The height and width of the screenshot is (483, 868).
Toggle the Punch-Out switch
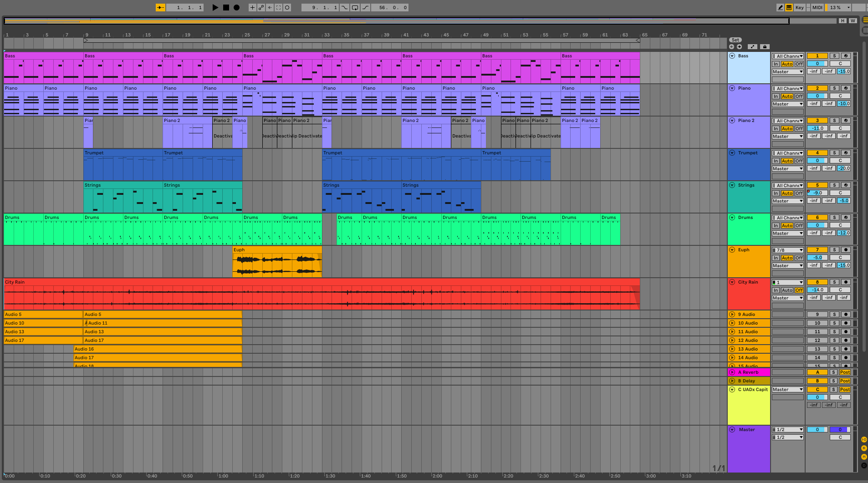click(365, 7)
